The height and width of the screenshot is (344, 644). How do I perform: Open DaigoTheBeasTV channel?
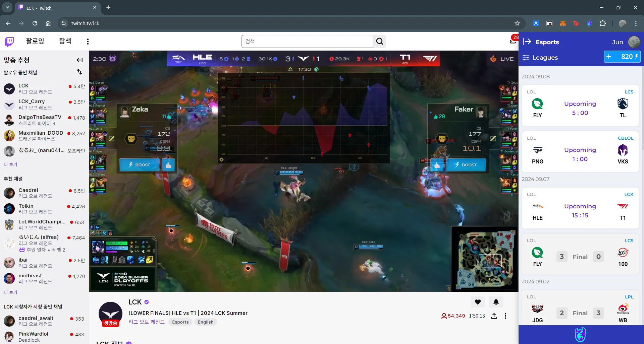pos(44,120)
